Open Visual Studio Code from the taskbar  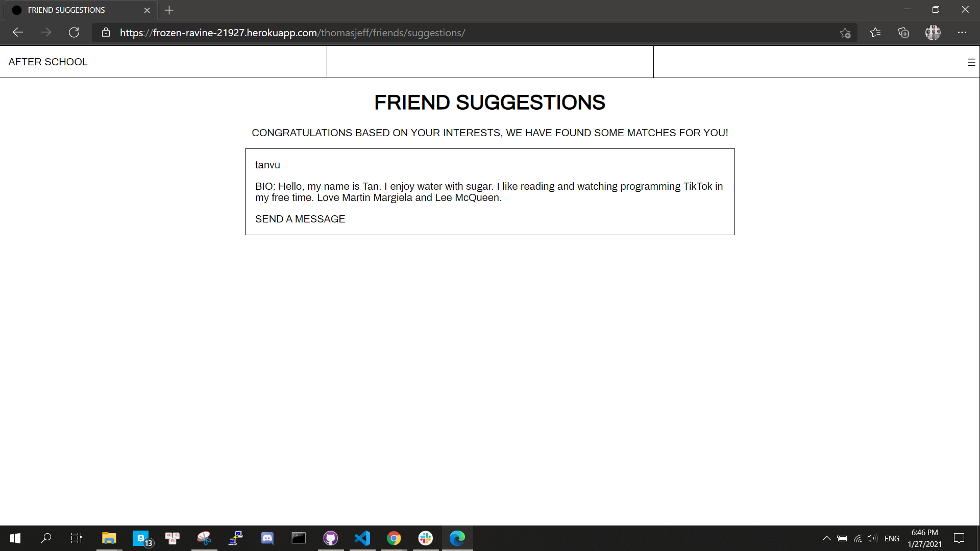(362, 538)
